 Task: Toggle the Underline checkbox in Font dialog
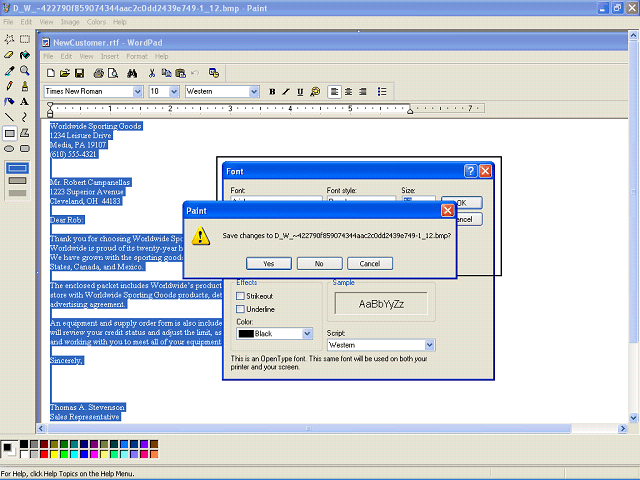[x=240, y=309]
